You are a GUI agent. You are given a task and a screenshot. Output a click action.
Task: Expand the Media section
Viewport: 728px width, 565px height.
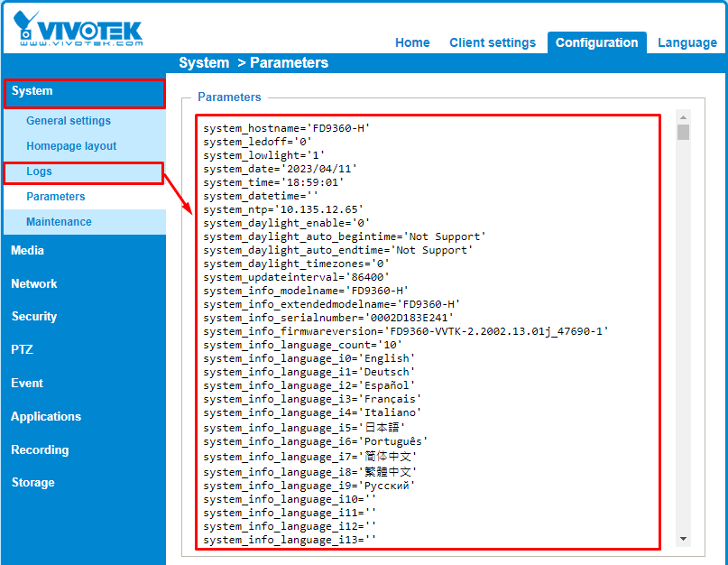pos(28,251)
